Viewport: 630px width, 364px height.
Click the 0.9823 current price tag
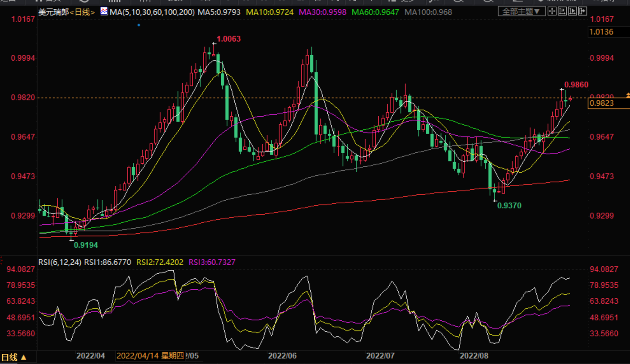602,103
